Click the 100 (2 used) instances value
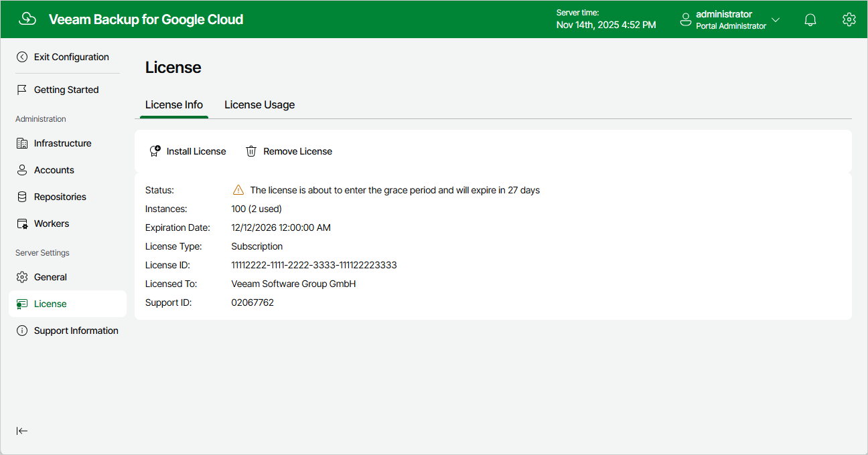This screenshot has width=868, height=455. pos(257,209)
